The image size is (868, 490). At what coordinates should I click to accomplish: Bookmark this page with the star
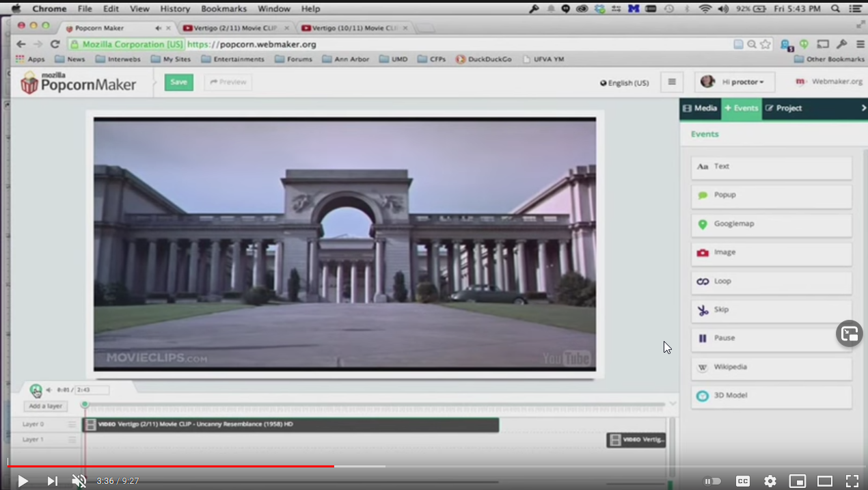(x=765, y=44)
